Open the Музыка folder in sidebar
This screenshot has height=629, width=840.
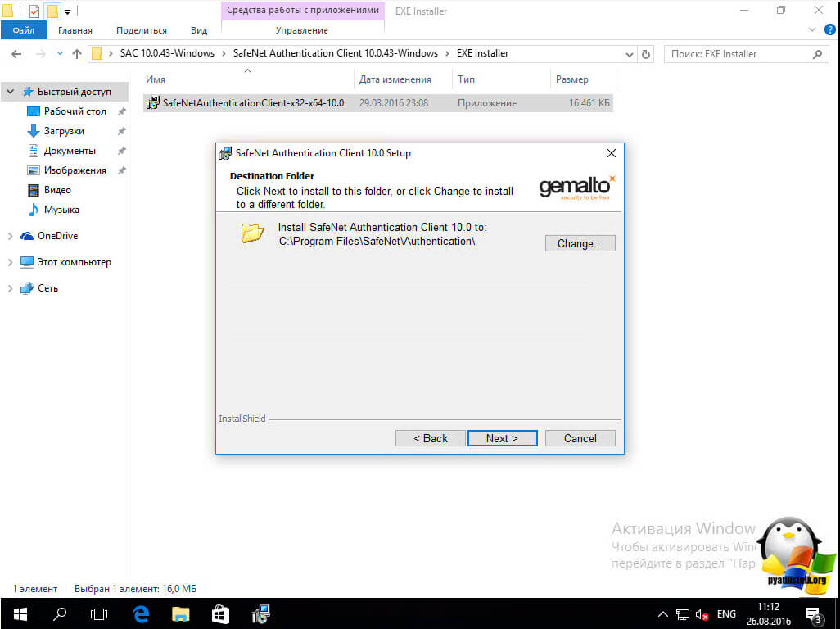(x=61, y=210)
